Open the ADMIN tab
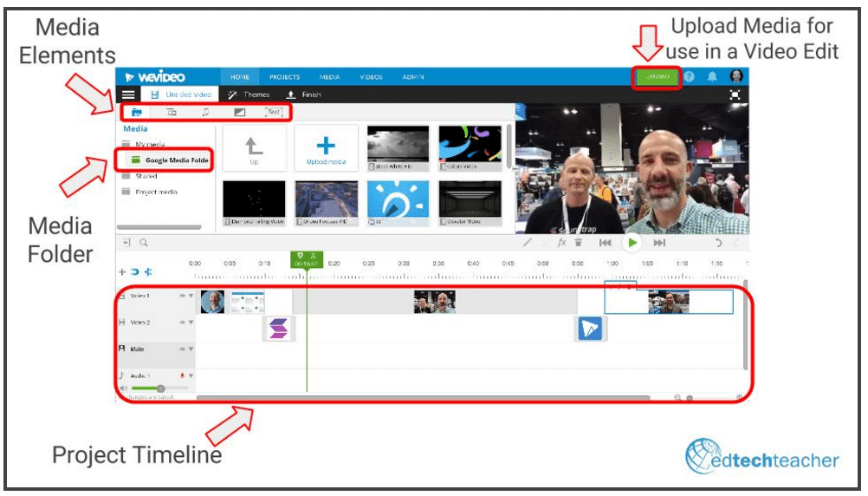Image resolution: width=868 pixels, height=496 pixels. pos(413,77)
